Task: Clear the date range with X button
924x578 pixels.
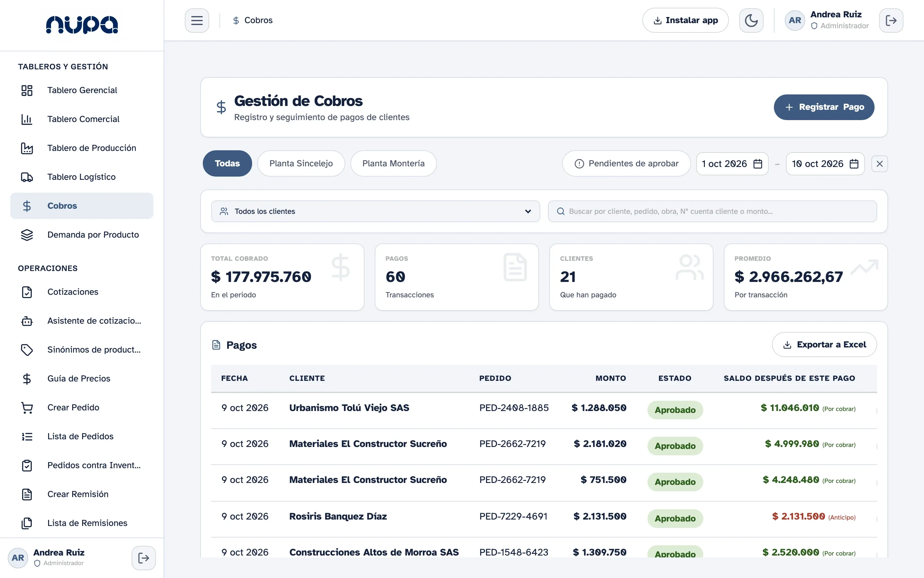Action: 879,164
